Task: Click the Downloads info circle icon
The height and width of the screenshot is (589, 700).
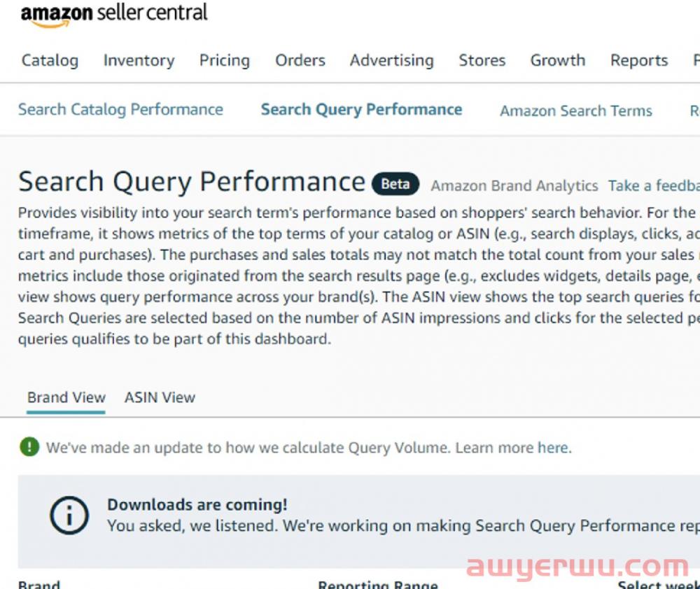Action: [69, 515]
